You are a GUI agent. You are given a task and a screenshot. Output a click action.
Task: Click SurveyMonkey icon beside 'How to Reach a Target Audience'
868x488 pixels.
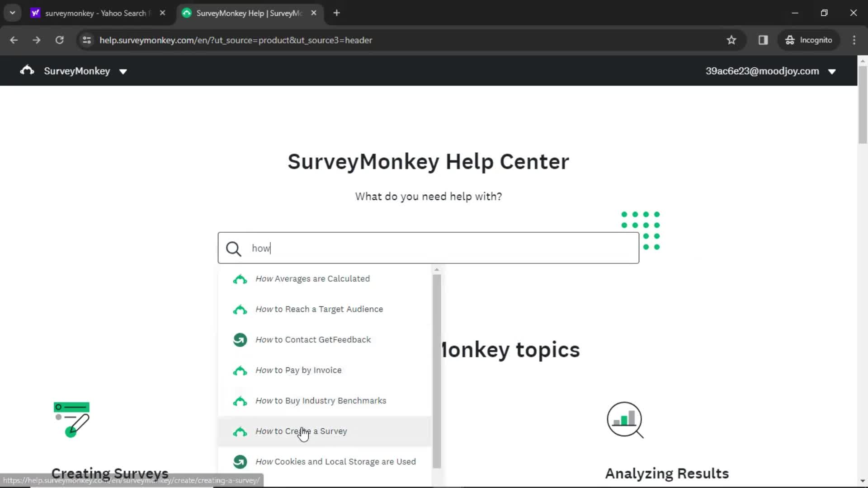click(240, 310)
